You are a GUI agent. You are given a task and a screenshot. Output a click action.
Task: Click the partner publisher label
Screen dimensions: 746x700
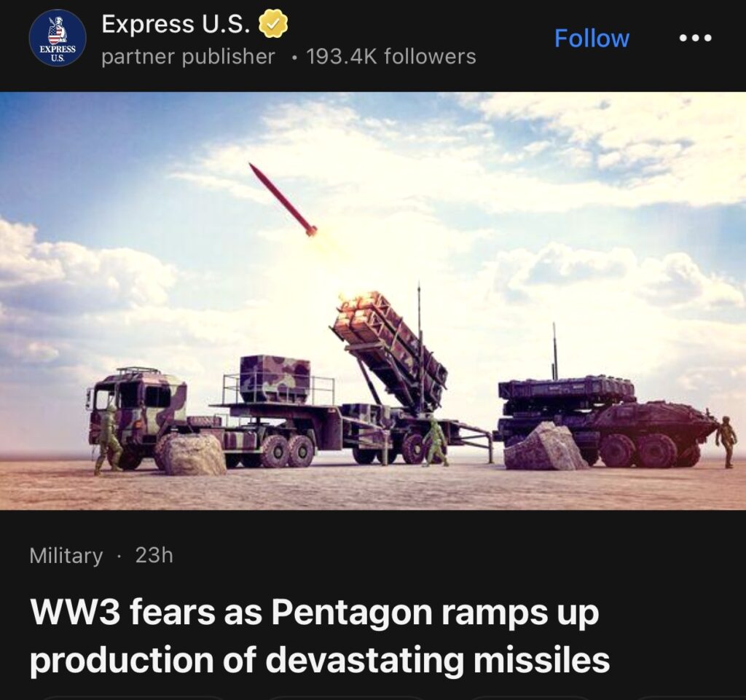tap(188, 57)
